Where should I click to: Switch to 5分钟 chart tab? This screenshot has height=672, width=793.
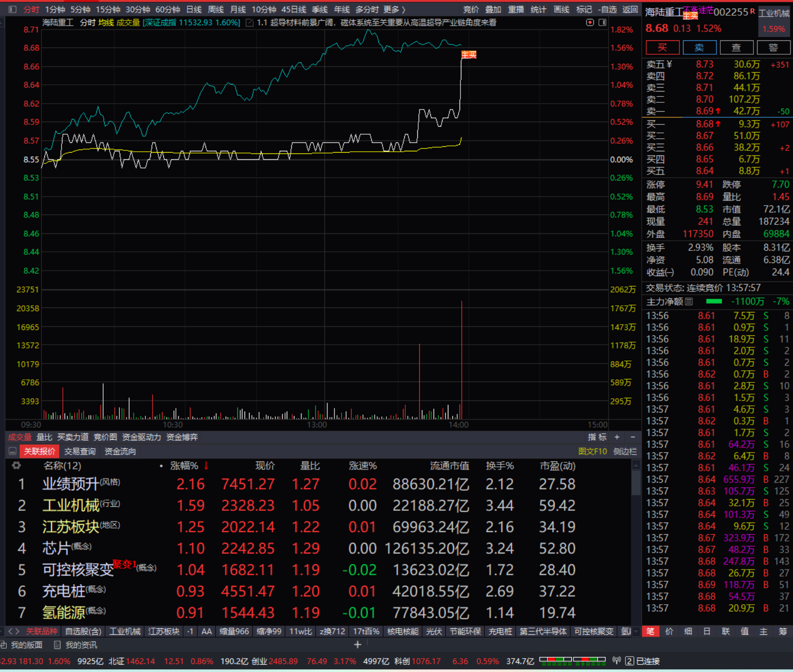point(80,9)
